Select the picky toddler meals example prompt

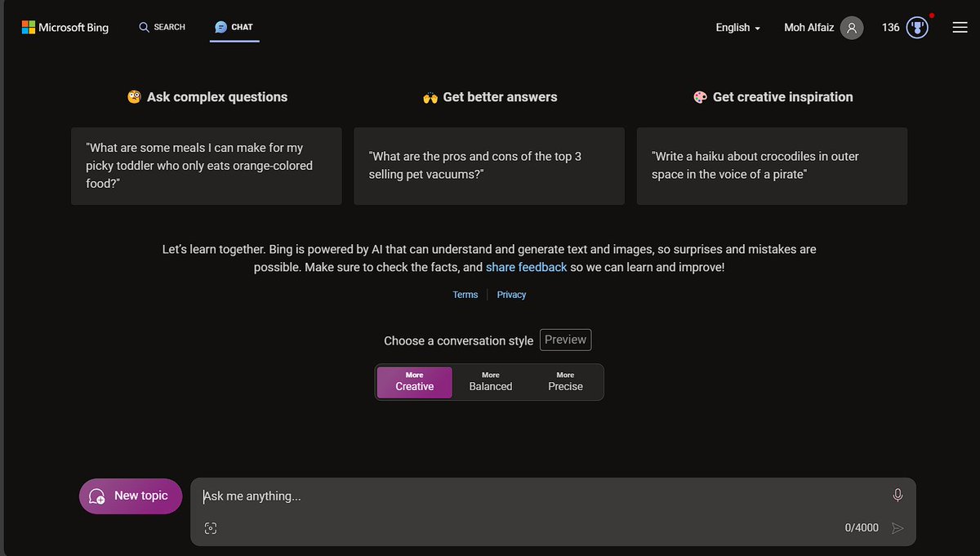point(207,166)
